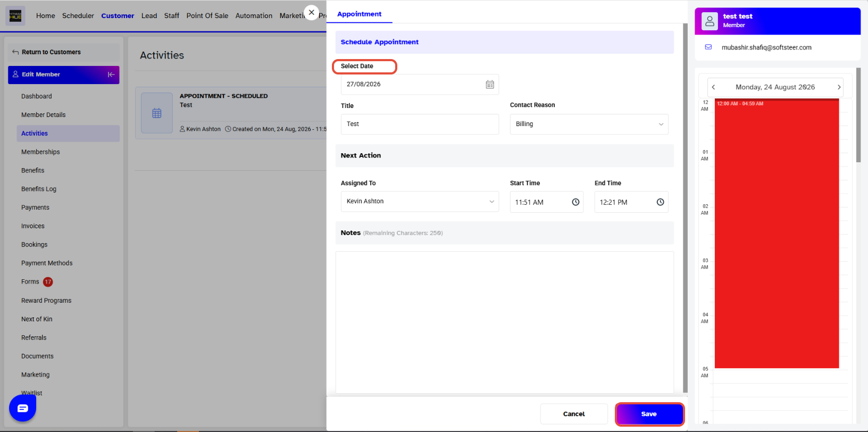The image size is (868, 432).
Task: Open the Automation menu
Action: [x=254, y=16]
